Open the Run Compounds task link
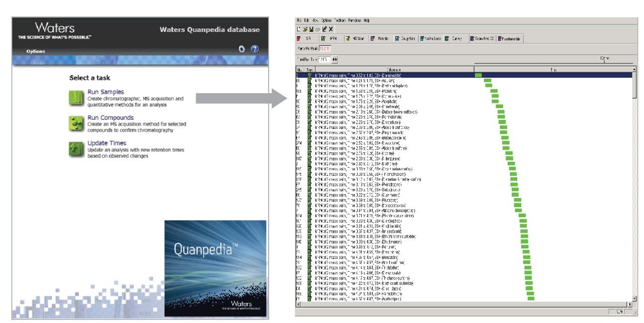This screenshot has width=644, height=323. coord(111,118)
